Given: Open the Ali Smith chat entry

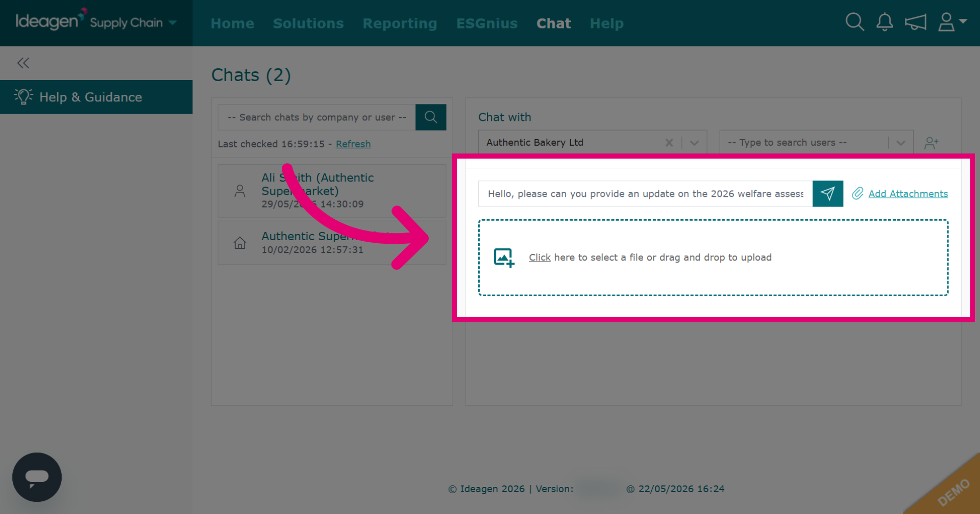Looking at the screenshot, I should click(332, 191).
